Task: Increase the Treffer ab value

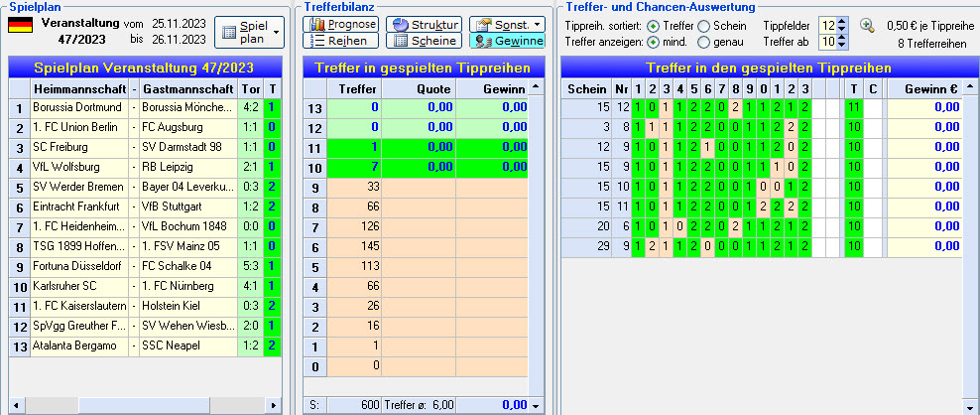Action: click(842, 38)
